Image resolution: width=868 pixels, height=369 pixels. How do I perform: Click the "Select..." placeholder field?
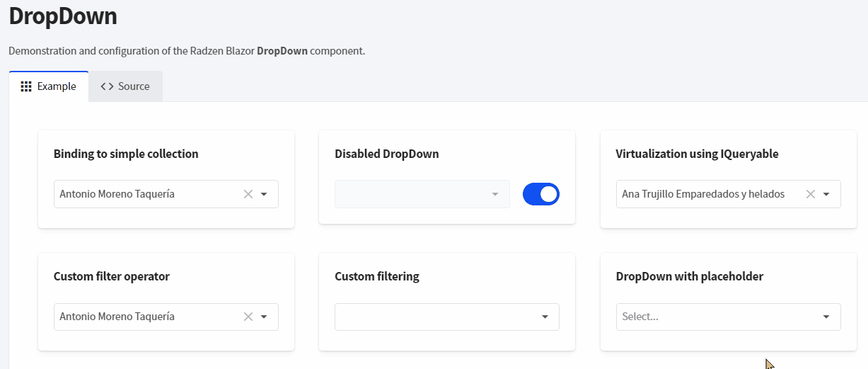(x=714, y=317)
